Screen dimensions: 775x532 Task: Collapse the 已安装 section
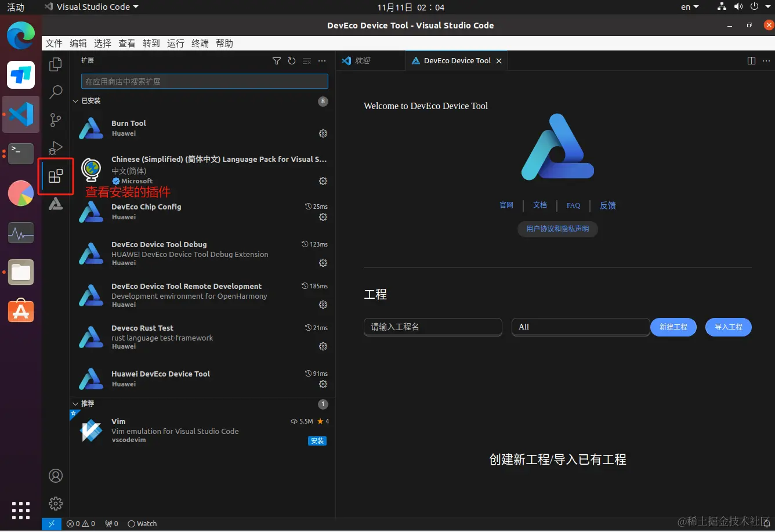point(75,101)
